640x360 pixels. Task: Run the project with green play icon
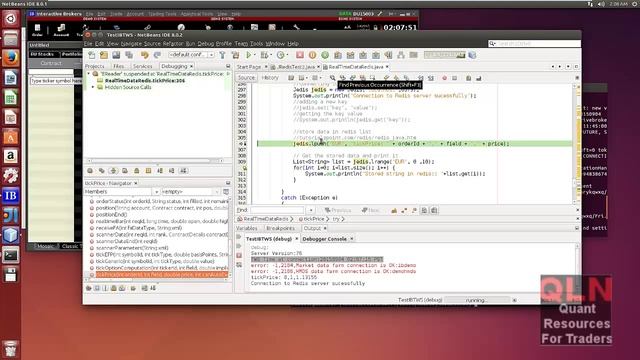coord(249,55)
